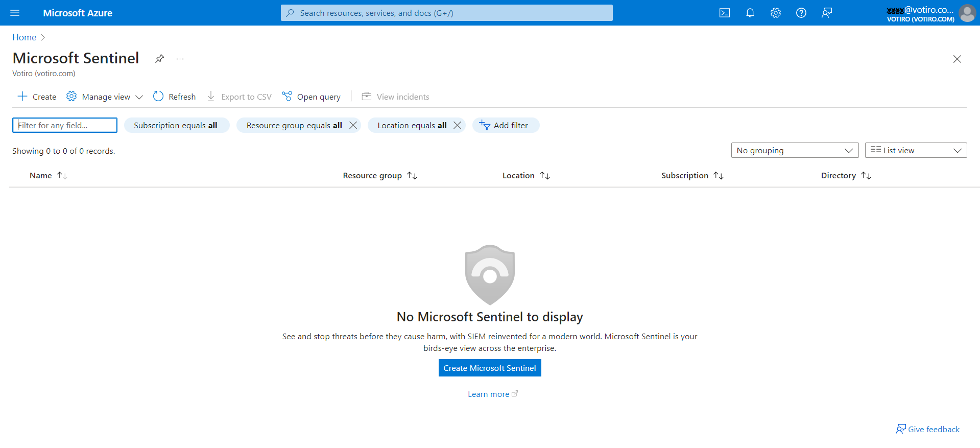Viewport: 980px width, 448px height.
Task: Sort by Subscription column
Action: pos(692,175)
